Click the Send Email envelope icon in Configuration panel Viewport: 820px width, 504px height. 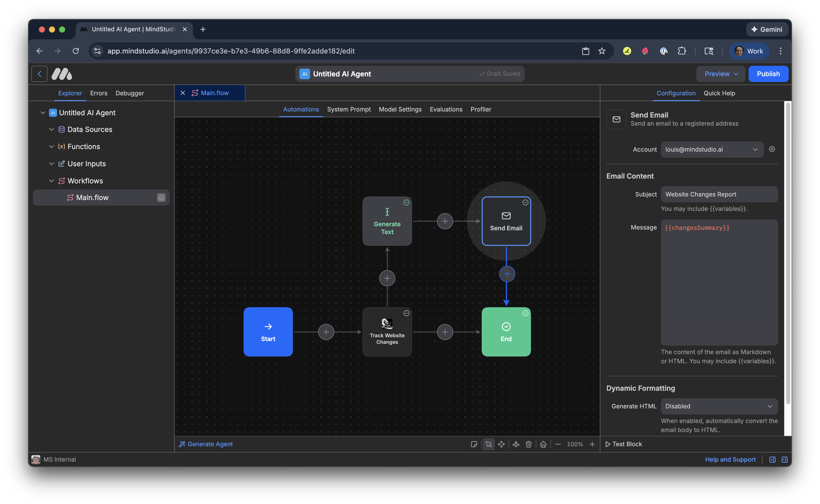616,119
